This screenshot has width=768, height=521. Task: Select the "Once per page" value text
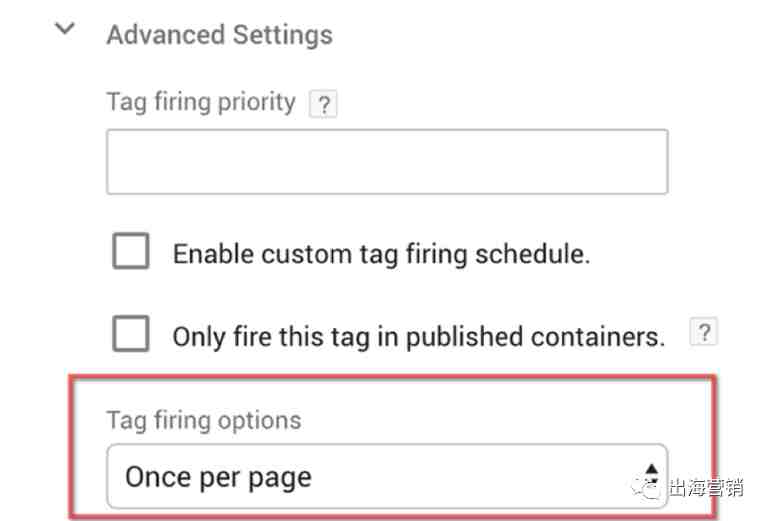(x=218, y=477)
